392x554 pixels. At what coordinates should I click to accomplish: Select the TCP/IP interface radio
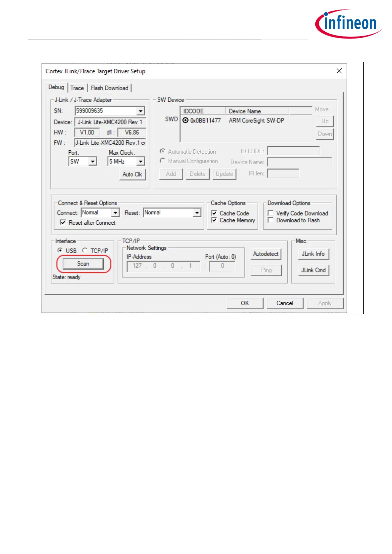click(85, 250)
